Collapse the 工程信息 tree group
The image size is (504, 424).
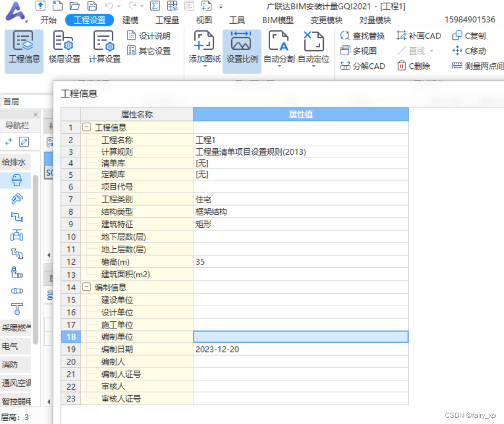(x=86, y=127)
